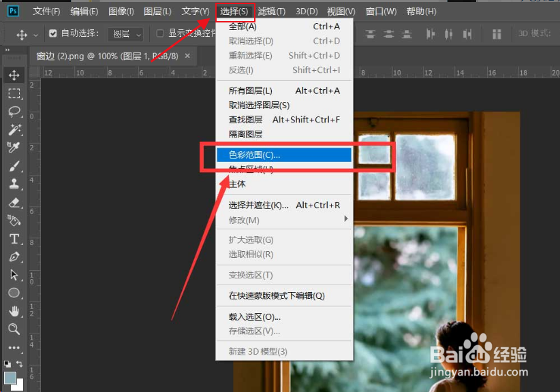
Task: Choose 在快速蒙版模式下编辑(Q) entry
Action: point(284,295)
